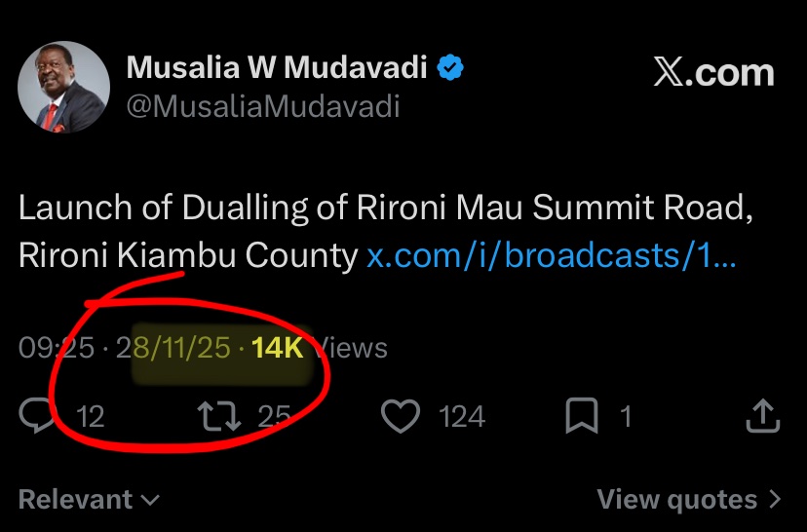Open the share upload icon
This screenshot has width=807, height=532.
tap(763, 416)
